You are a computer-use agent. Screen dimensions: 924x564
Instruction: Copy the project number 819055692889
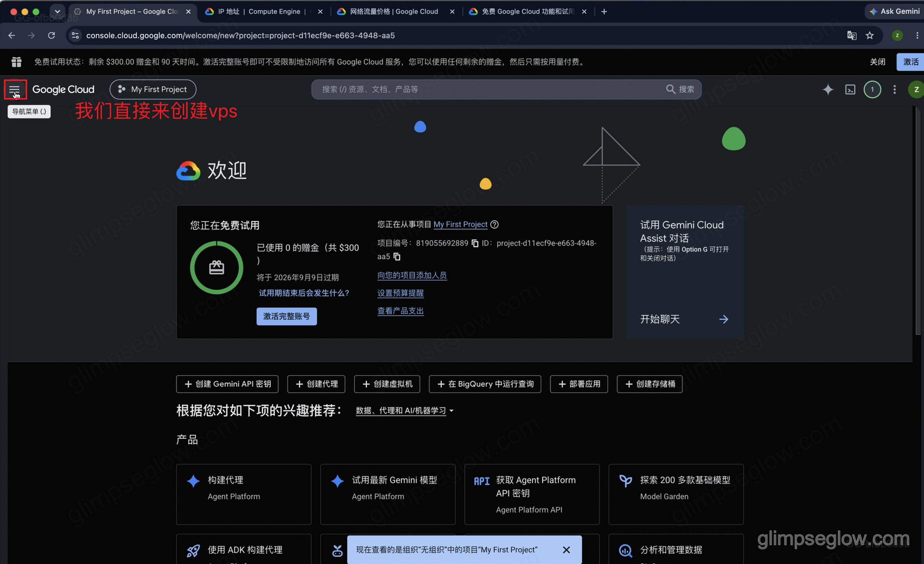click(475, 243)
